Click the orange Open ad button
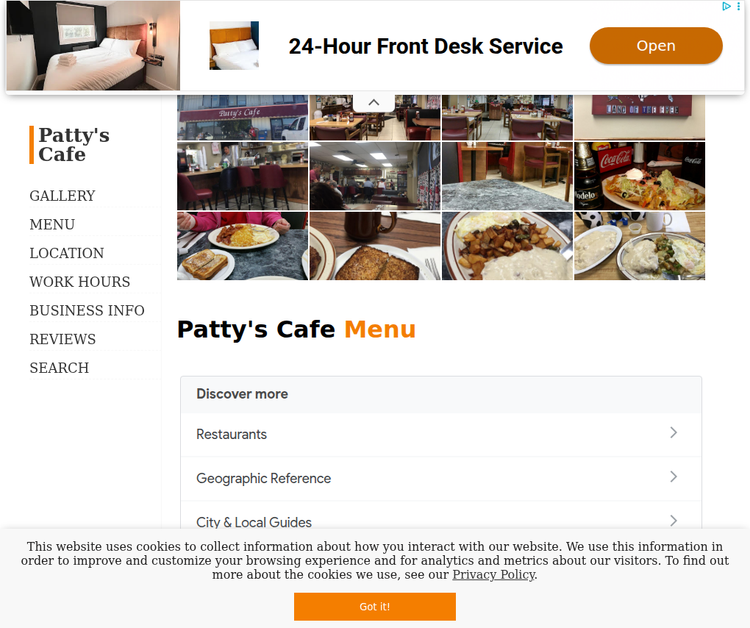The width and height of the screenshot is (750, 628). click(656, 46)
